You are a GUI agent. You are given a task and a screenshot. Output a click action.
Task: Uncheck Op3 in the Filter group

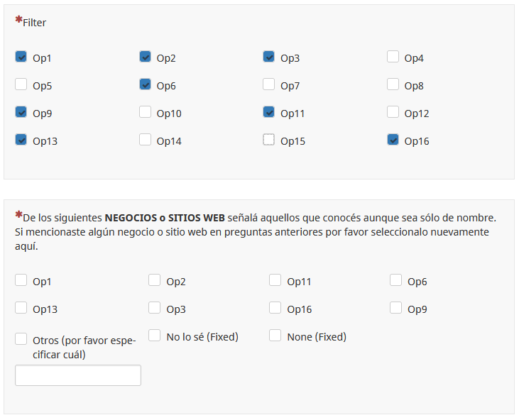[x=269, y=57]
